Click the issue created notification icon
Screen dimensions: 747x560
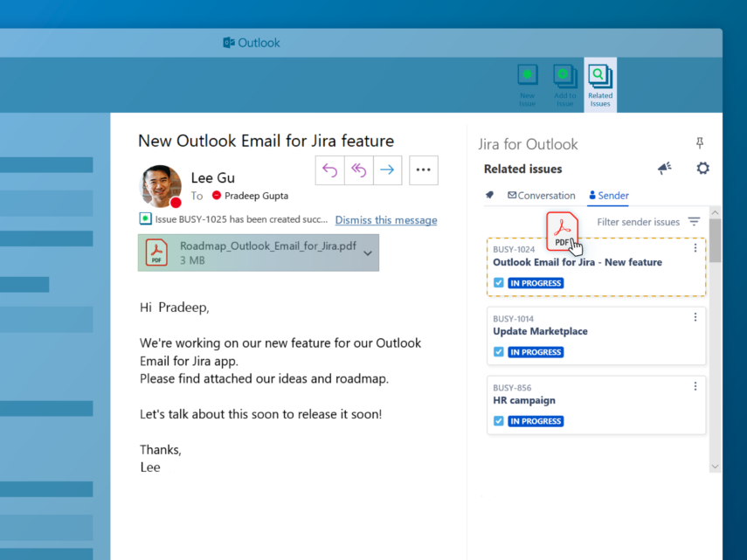tap(145, 218)
